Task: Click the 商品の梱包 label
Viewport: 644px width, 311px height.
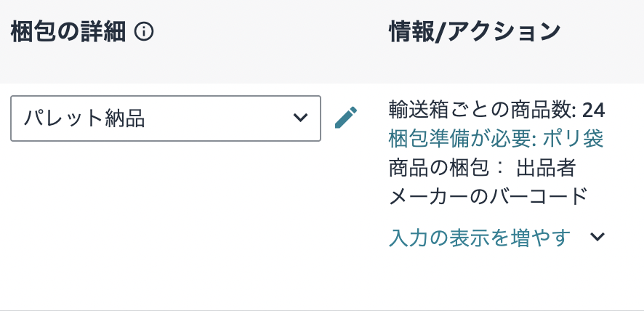Action: 443,167
